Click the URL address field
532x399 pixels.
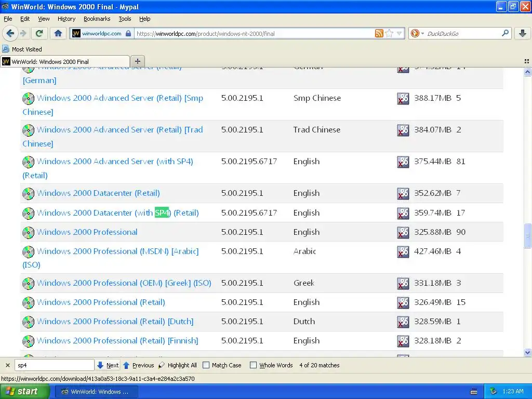(254, 34)
